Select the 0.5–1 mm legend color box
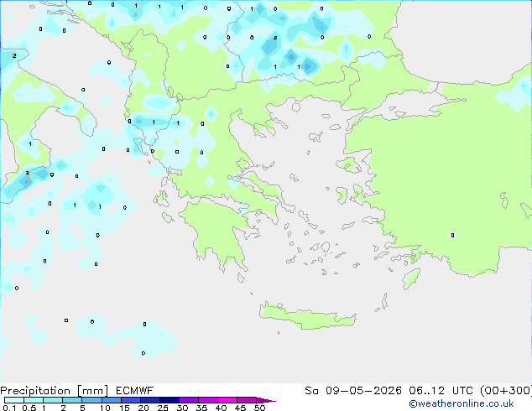Viewport: 532px width, 411px height. click(34, 400)
